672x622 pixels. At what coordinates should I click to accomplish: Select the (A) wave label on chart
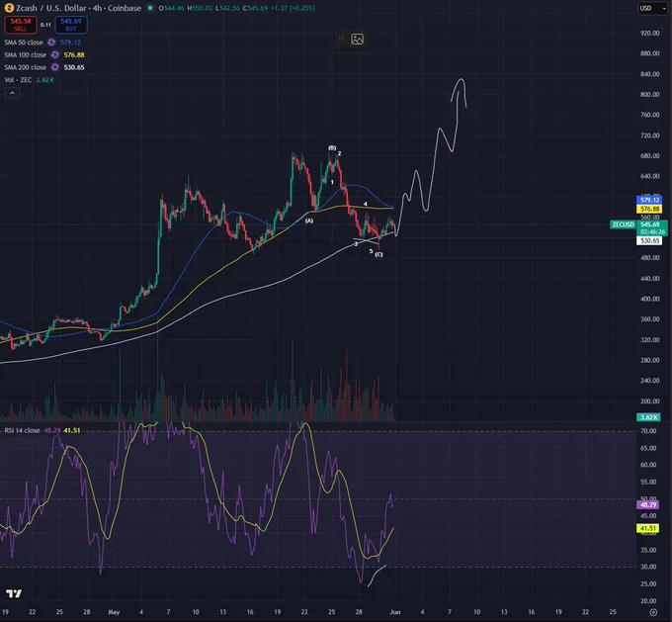pos(309,221)
